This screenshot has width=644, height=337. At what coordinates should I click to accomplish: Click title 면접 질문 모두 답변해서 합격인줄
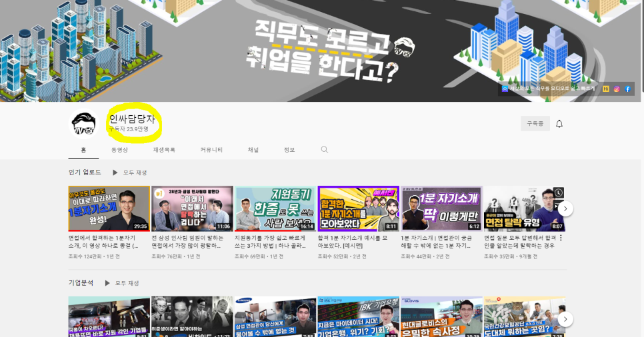click(x=520, y=242)
